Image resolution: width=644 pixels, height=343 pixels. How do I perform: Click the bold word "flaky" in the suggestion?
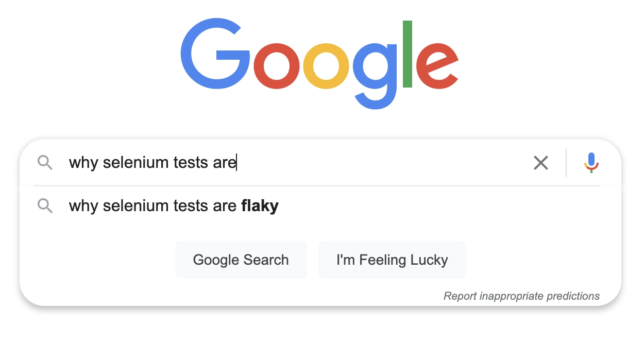click(260, 206)
